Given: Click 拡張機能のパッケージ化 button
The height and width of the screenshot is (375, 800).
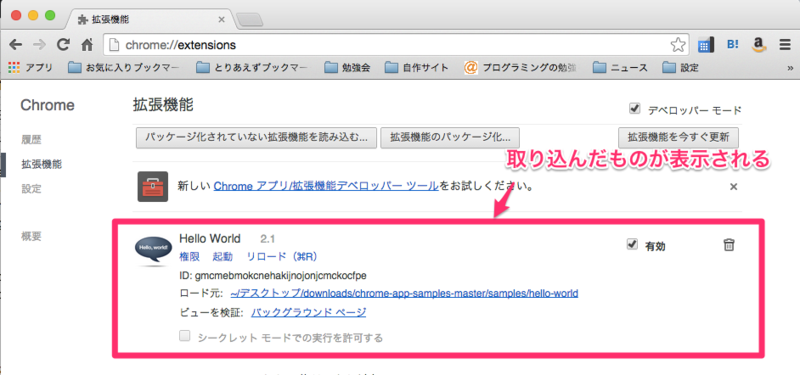Looking at the screenshot, I should (x=450, y=137).
